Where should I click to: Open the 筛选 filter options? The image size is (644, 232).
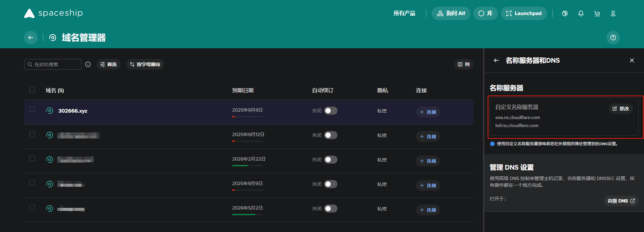[109, 64]
